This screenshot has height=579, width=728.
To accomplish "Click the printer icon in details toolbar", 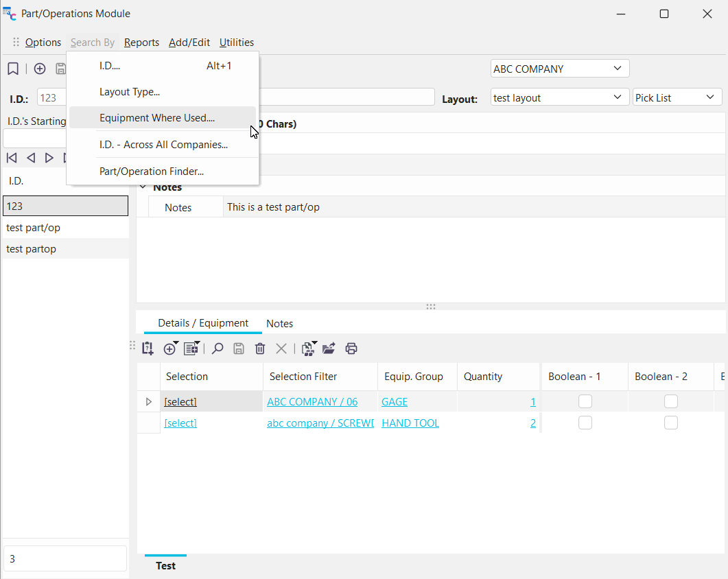I will click(351, 348).
